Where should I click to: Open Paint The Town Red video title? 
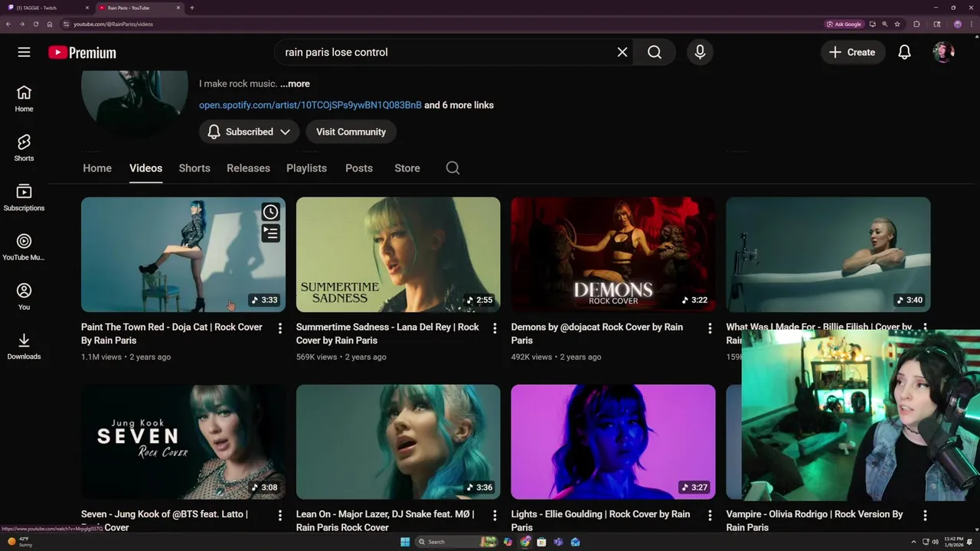[x=171, y=334]
